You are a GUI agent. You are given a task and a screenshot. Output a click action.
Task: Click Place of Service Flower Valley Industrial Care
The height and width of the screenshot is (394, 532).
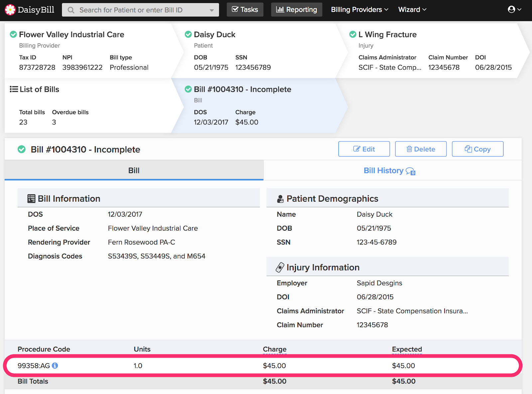(x=153, y=228)
